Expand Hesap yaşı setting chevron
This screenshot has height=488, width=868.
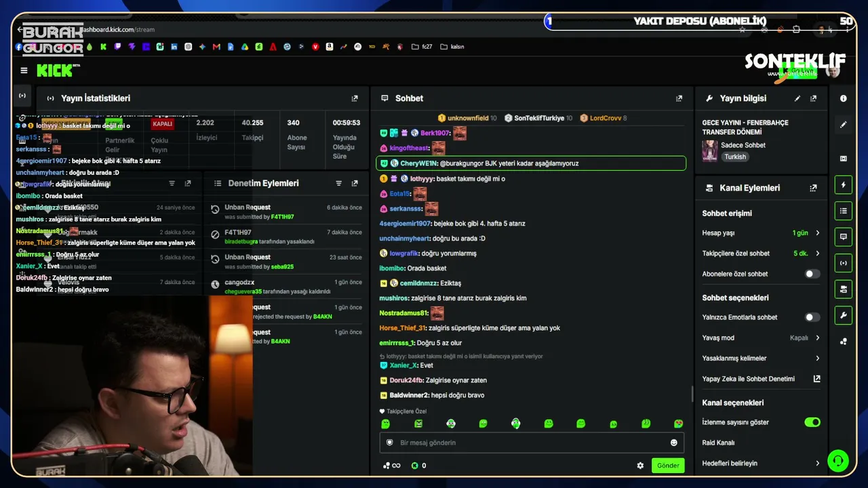(x=817, y=233)
